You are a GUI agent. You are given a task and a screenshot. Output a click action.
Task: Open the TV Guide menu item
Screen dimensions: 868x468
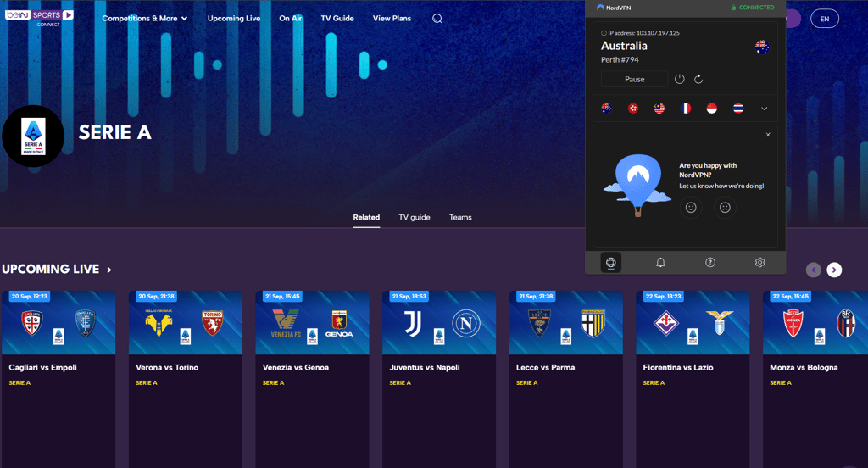tap(337, 19)
